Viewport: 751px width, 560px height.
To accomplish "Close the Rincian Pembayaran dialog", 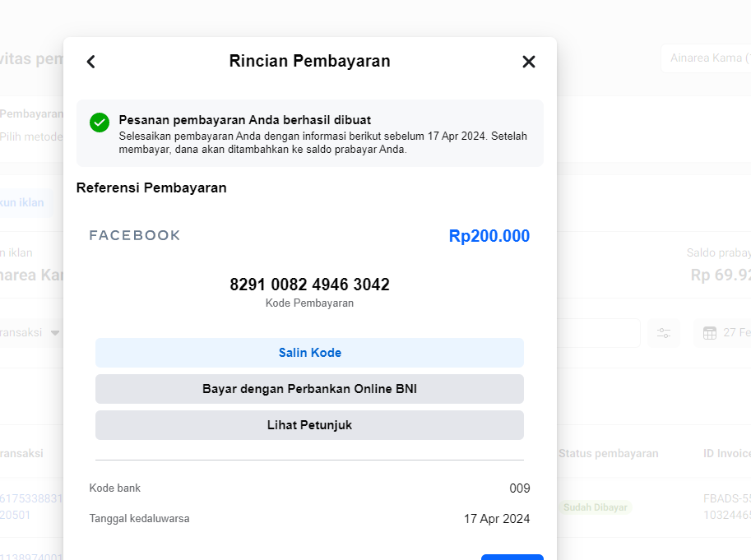I will click(x=529, y=62).
